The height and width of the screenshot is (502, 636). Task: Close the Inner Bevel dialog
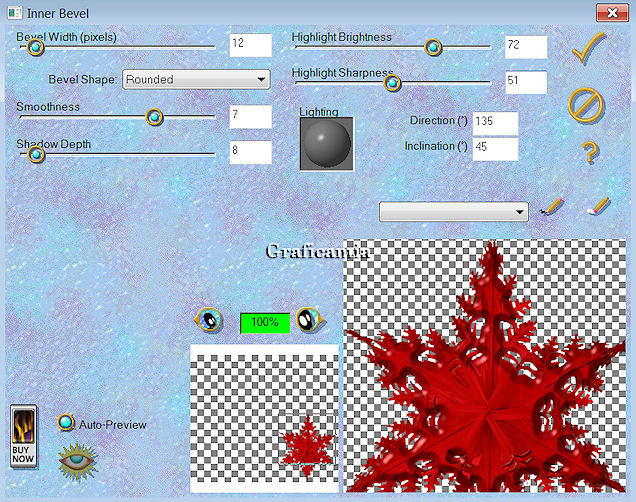[x=612, y=13]
